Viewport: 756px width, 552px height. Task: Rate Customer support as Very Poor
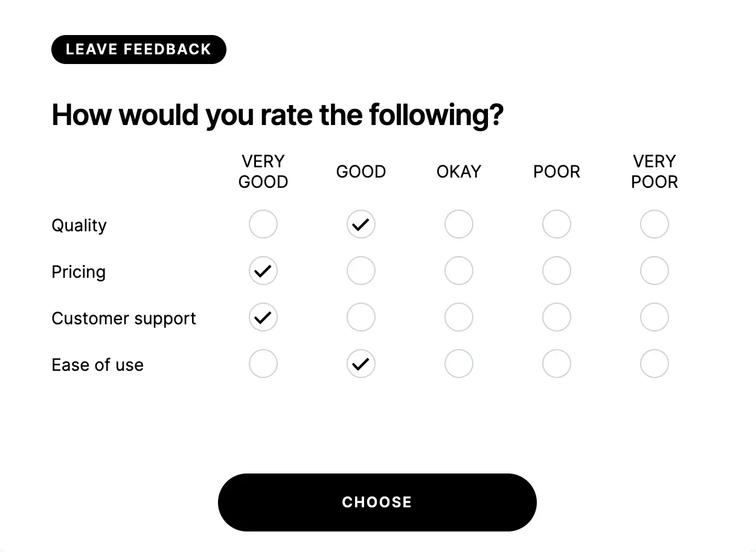pos(655,317)
